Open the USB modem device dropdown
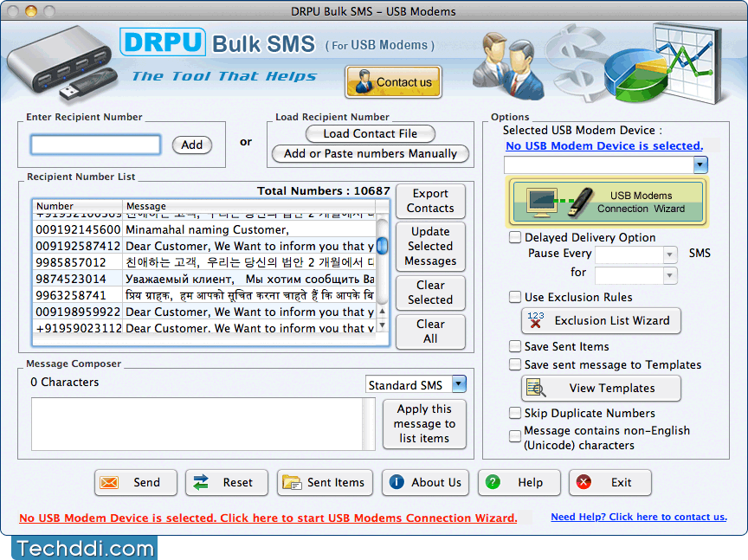Image resolution: width=748 pixels, height=560 pixels. [700, 165]
